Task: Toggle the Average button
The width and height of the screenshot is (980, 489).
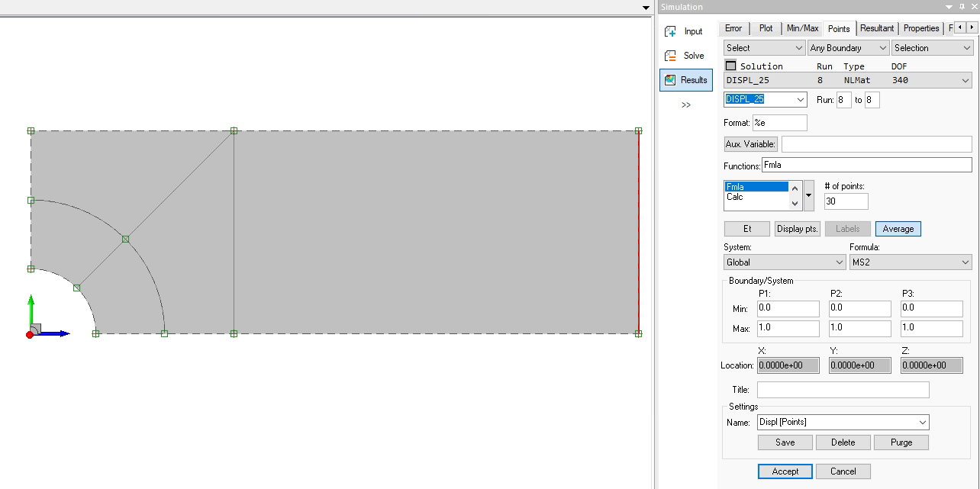Action: pyautogui.click(x=898, y=229)
